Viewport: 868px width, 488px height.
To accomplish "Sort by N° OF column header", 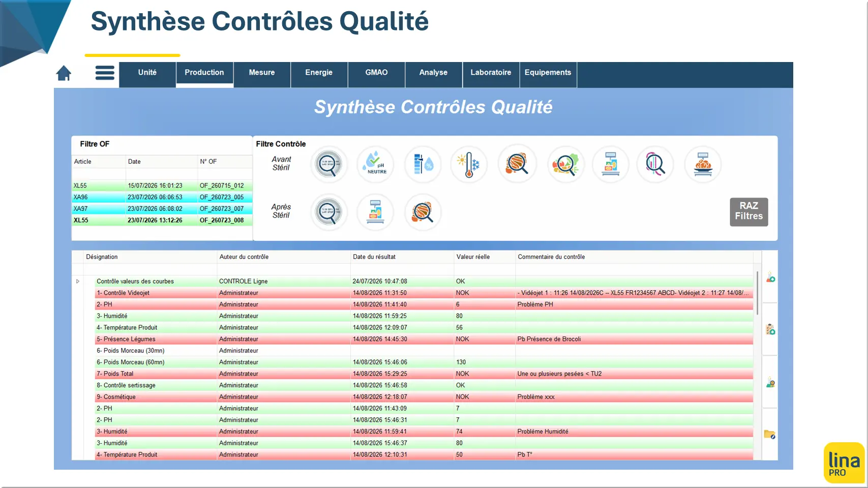I will [x=225, y=162].
